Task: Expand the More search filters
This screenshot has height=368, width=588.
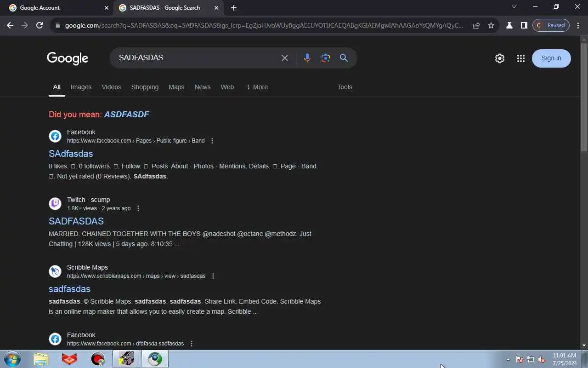Action: pyautogui.click(x=257, y=87)
